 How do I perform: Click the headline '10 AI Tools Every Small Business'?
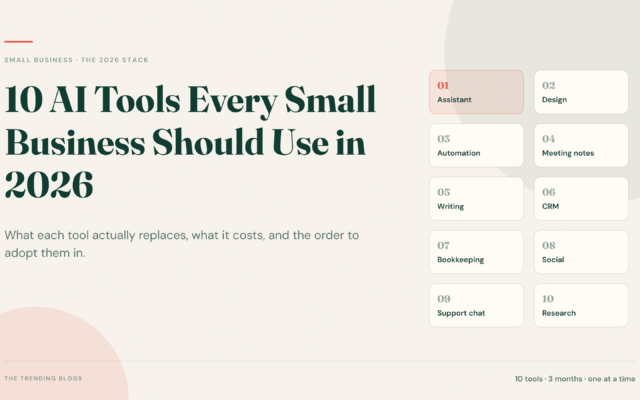tap(190, 141)
